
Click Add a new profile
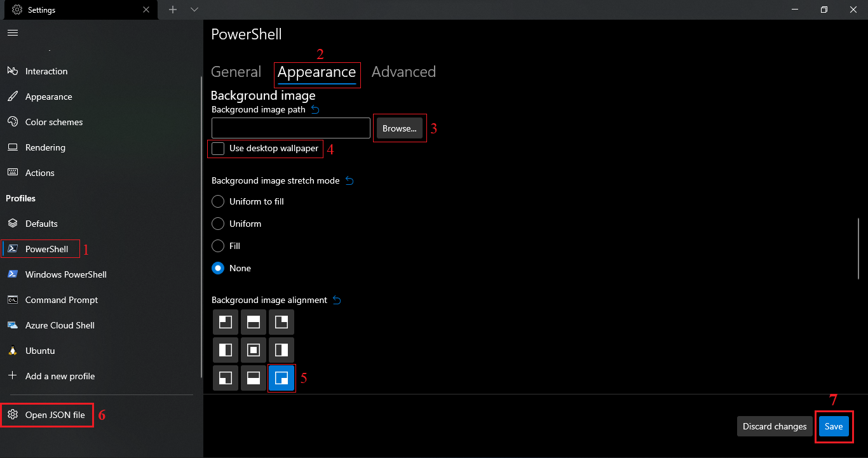[100, 376]
